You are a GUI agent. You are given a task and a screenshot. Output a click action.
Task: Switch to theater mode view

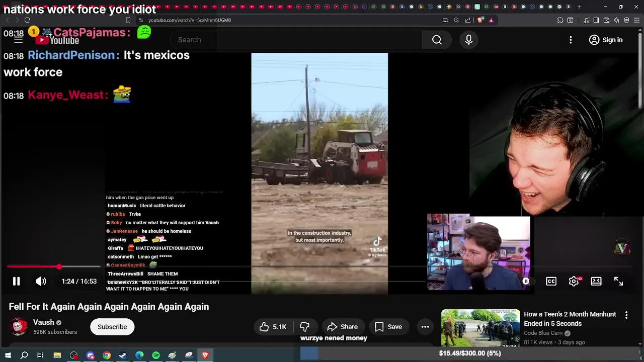click(596, 282)
